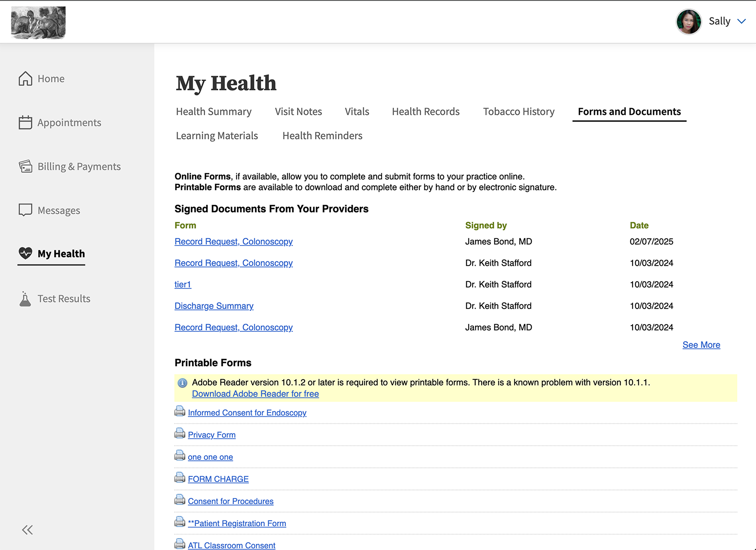Switch to the Visit Notes tab
Image resolution: width=756 pixels, height=550 pixels.
click(298, 112)
